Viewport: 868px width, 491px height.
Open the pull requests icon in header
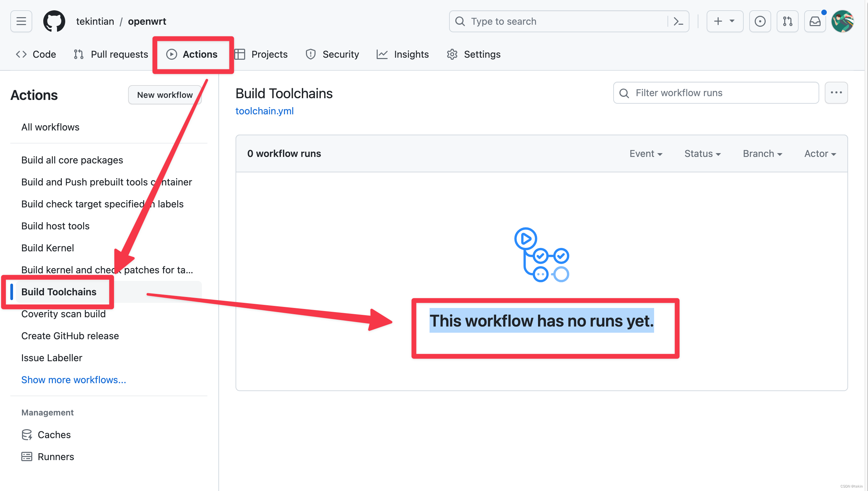[x=788, y=21]
